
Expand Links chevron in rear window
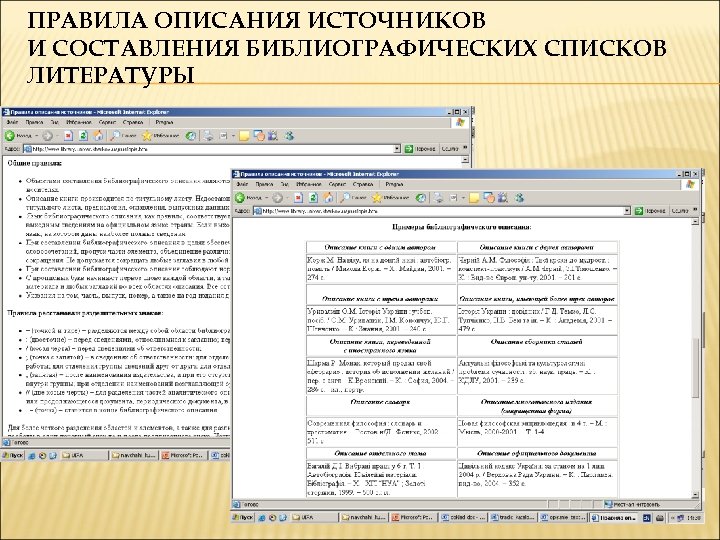pyautogui.click(x=465, y=148)
